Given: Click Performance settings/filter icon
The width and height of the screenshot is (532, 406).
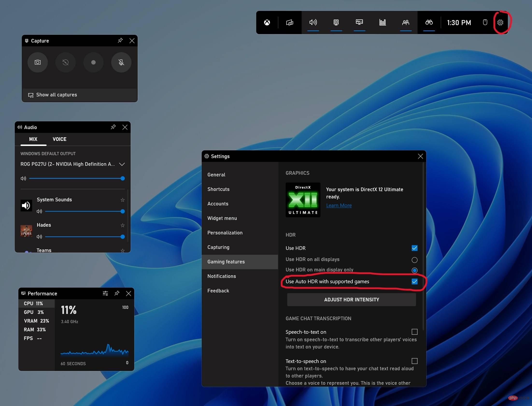Looking at the screenshot, I should point(105,293).
